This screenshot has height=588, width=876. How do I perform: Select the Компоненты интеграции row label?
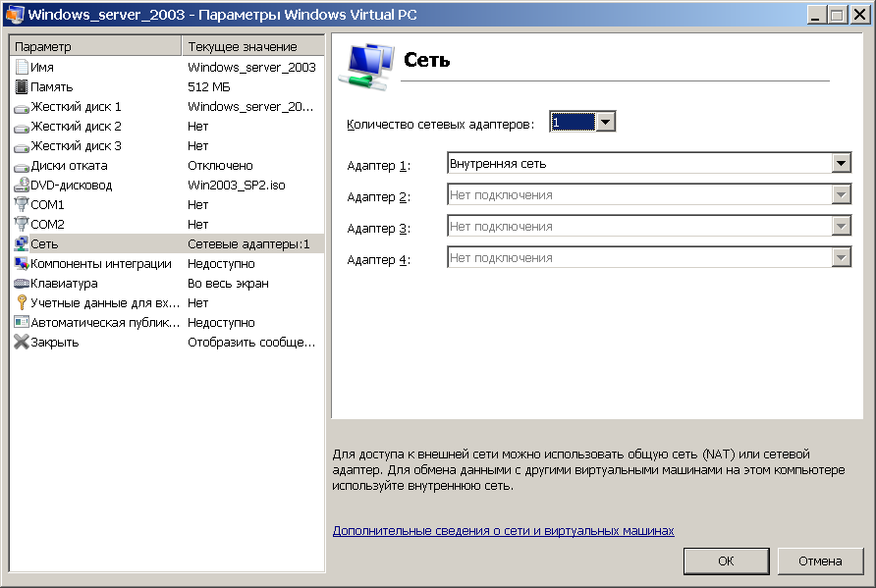click(101, 263)
